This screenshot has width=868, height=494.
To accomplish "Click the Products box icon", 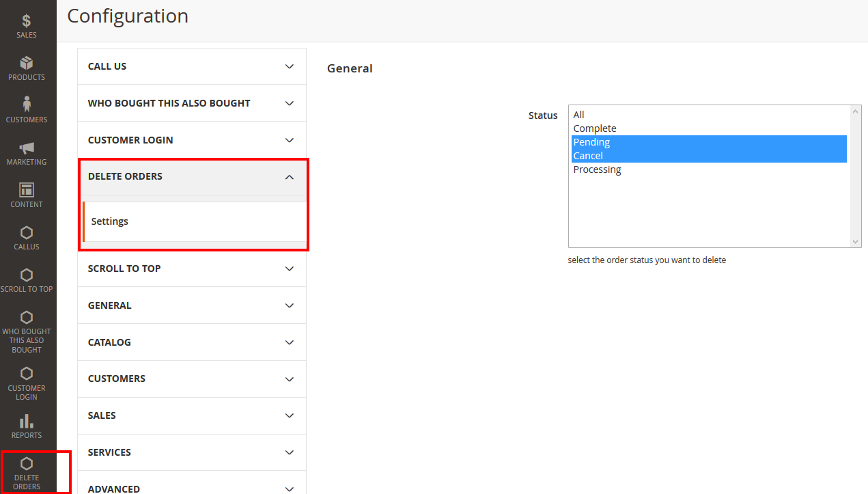I will coord(27,64).
